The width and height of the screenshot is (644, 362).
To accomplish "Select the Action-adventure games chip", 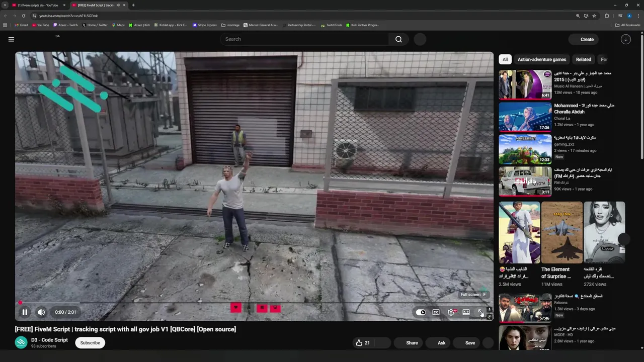I will 542,59.
